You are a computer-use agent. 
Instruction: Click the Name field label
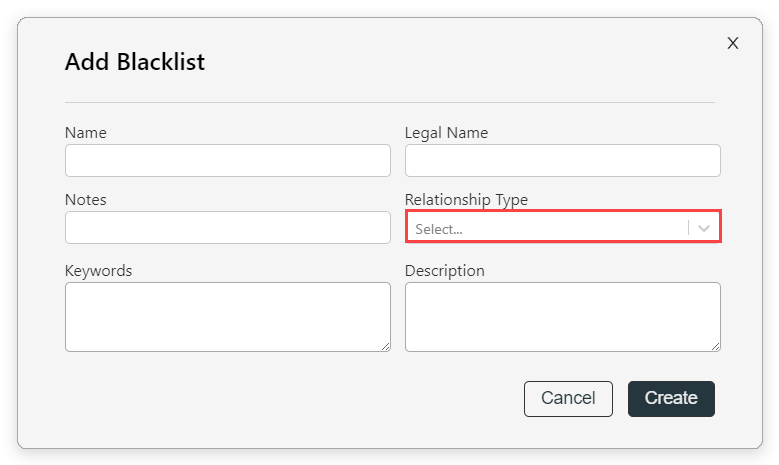click(x=85, y=133)
